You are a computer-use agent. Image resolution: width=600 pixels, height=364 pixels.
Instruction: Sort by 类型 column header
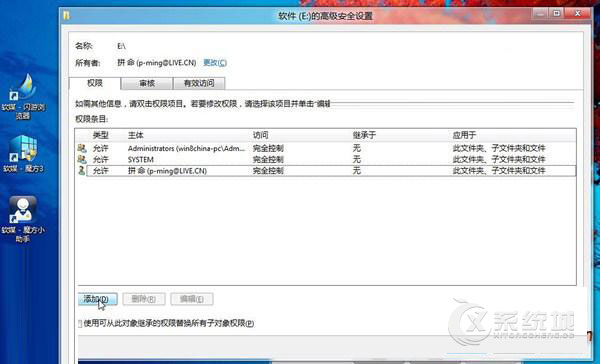click(101, 135)
